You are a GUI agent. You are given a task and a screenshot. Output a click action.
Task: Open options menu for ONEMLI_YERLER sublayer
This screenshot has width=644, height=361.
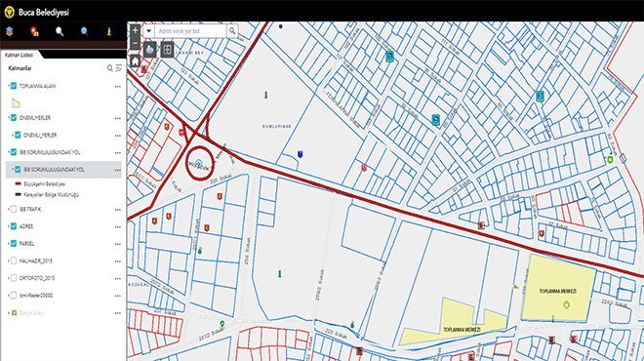[x=118, y=136]
